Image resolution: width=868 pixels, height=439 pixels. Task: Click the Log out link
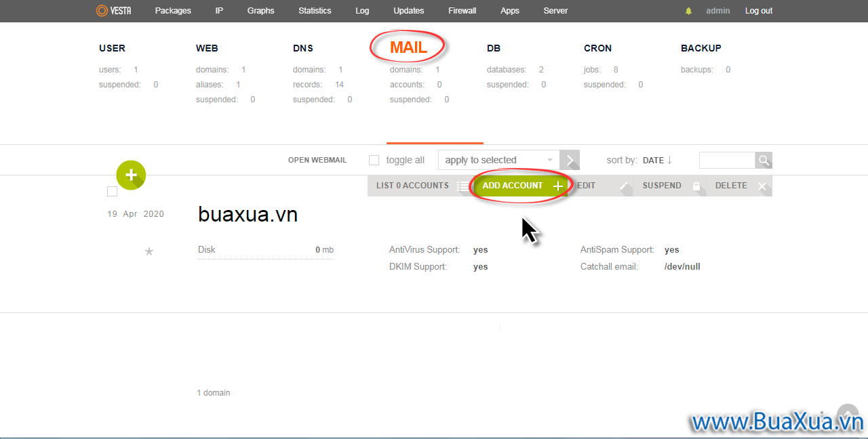759,11
